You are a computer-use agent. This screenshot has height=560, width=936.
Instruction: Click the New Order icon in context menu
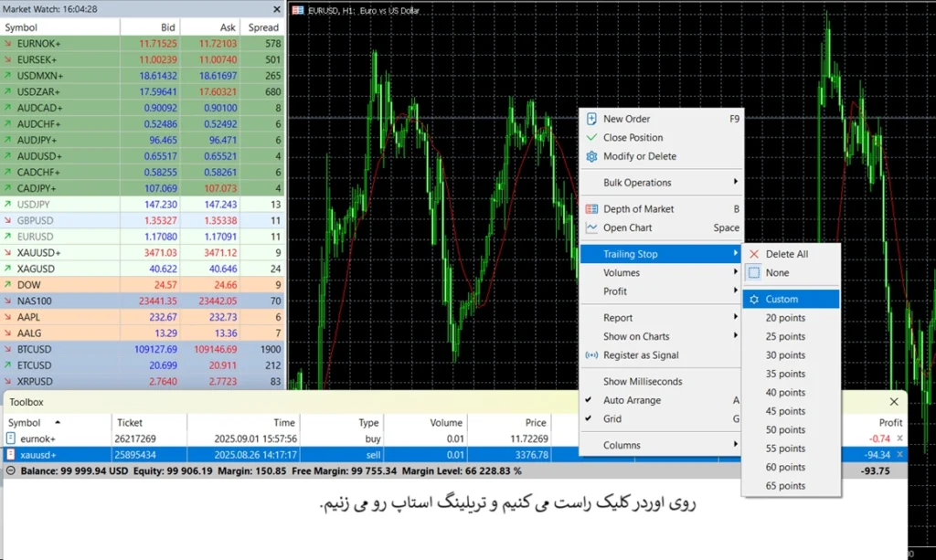[591, 119]
